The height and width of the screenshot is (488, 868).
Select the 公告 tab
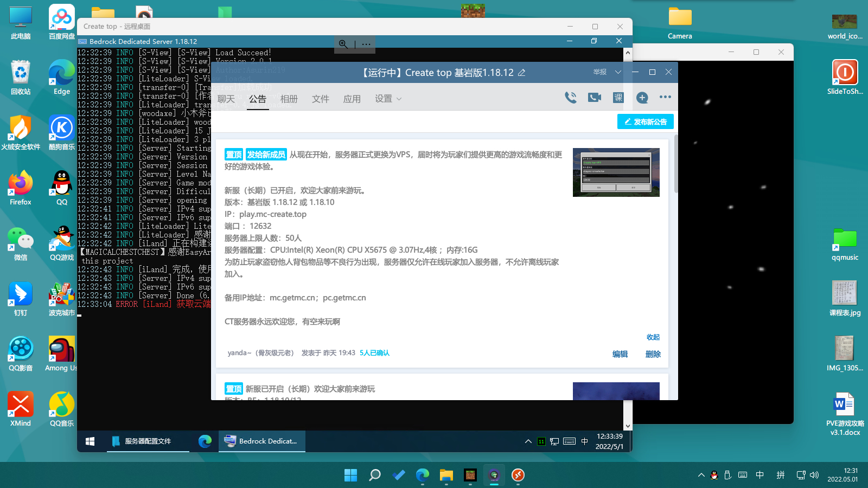pos(258,99)
